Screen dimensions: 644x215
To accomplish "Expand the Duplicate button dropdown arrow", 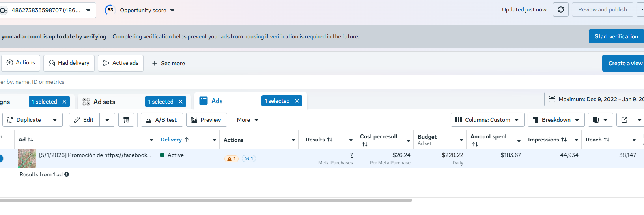I will click(55, 120).
